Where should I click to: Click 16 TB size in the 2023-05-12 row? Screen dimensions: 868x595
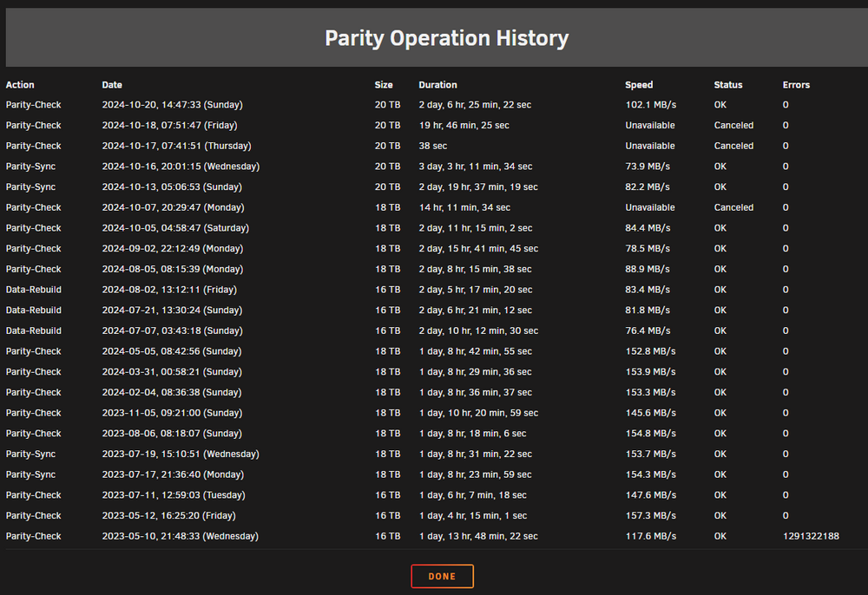387,515
